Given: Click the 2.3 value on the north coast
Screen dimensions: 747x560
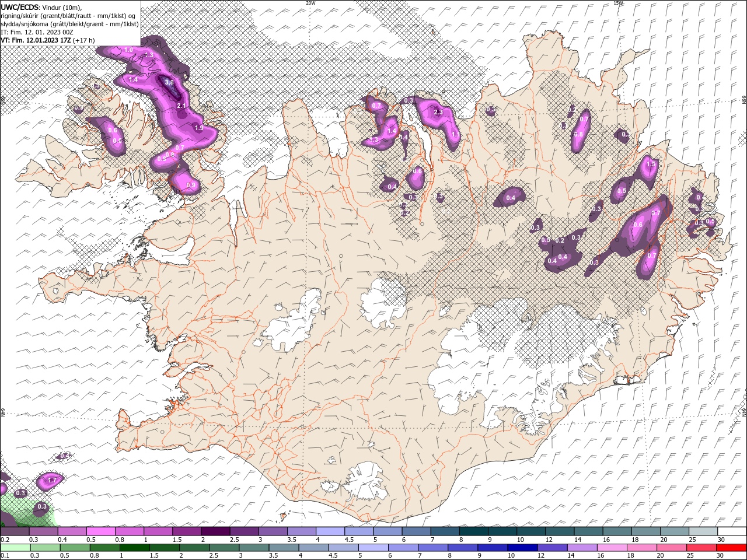Looking at the screenshot, I should (439, 112).
